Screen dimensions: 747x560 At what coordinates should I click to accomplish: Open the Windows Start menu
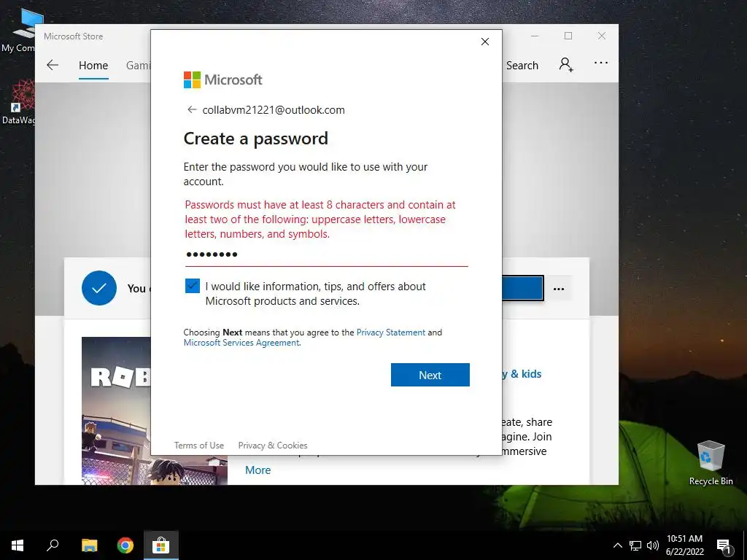[18, 545]
